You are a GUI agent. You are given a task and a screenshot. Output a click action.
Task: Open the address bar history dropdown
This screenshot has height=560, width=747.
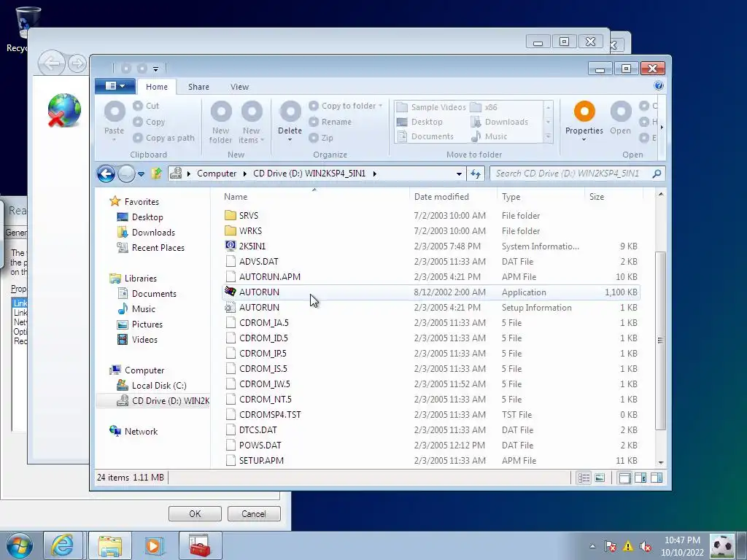(460, 174)
